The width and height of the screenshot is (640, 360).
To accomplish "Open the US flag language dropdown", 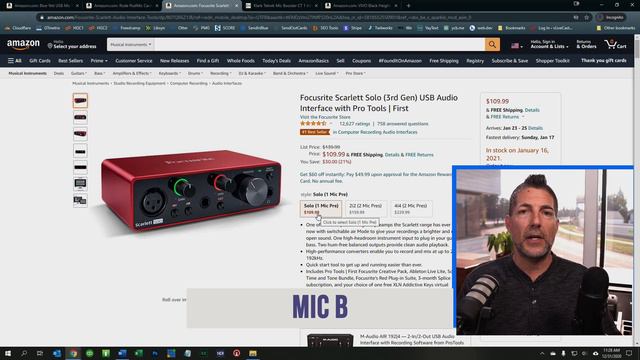I will pos(517,46).
